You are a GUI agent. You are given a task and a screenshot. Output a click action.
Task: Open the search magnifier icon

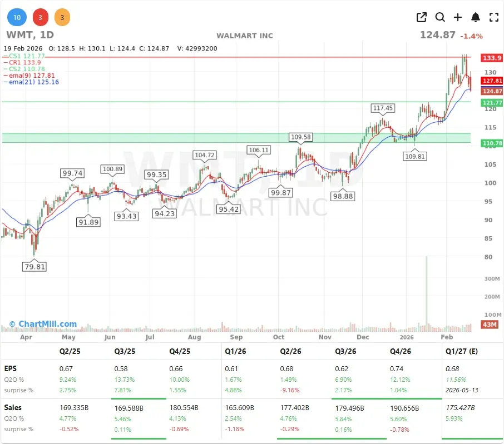tap(440, 17)
